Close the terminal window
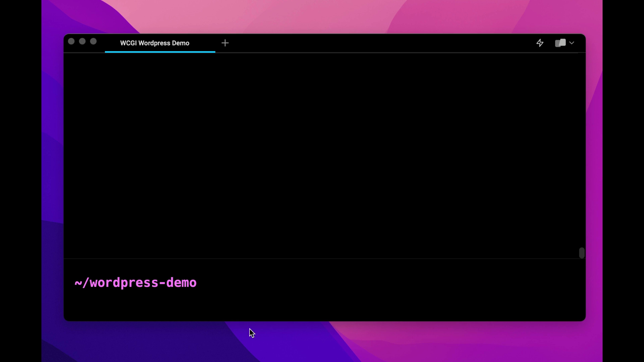The image size is (644, 362). [71, 41]
